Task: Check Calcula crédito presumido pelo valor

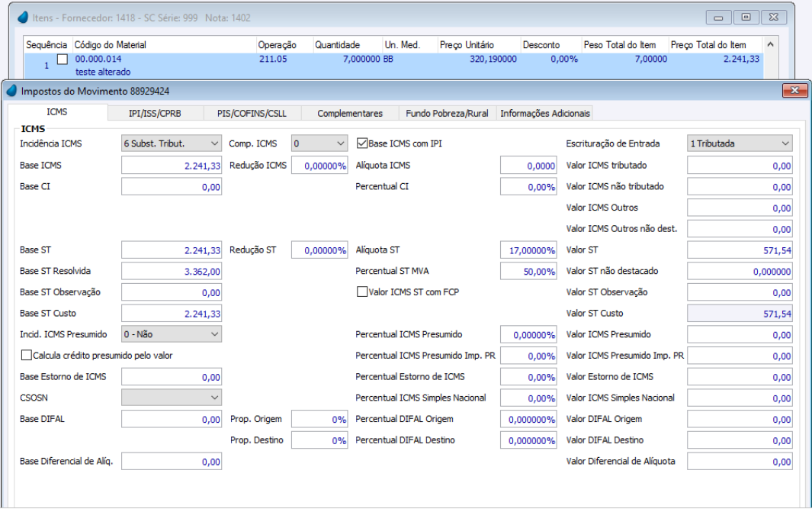Action: click(x=26, y=355)
